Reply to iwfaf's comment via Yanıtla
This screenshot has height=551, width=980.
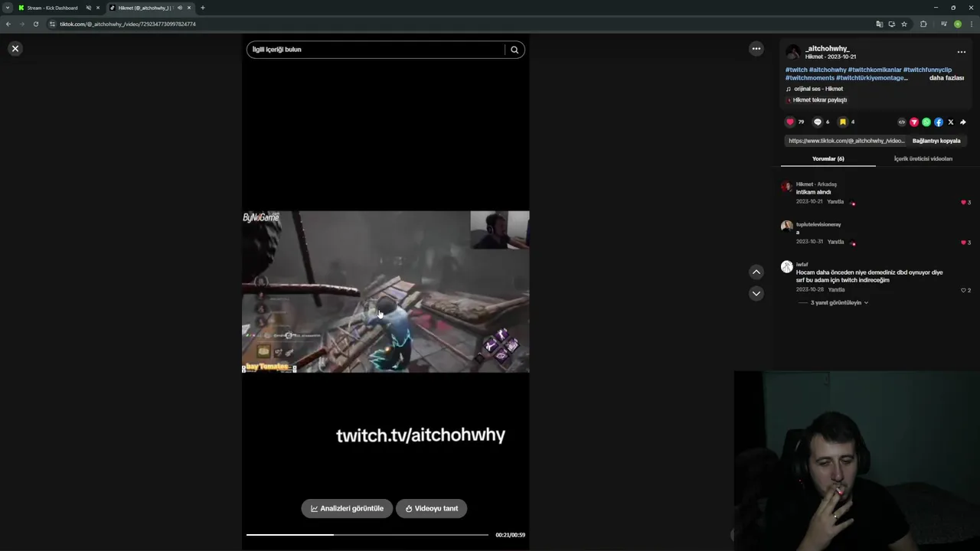pyautogui.click(x=836, y=290)
